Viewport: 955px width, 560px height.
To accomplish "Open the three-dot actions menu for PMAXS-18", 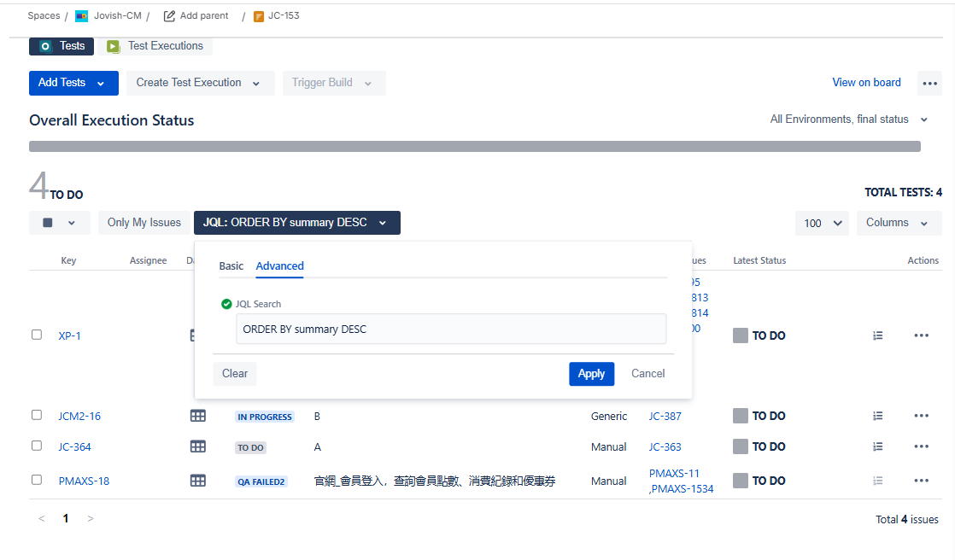I will pos(921,481).
